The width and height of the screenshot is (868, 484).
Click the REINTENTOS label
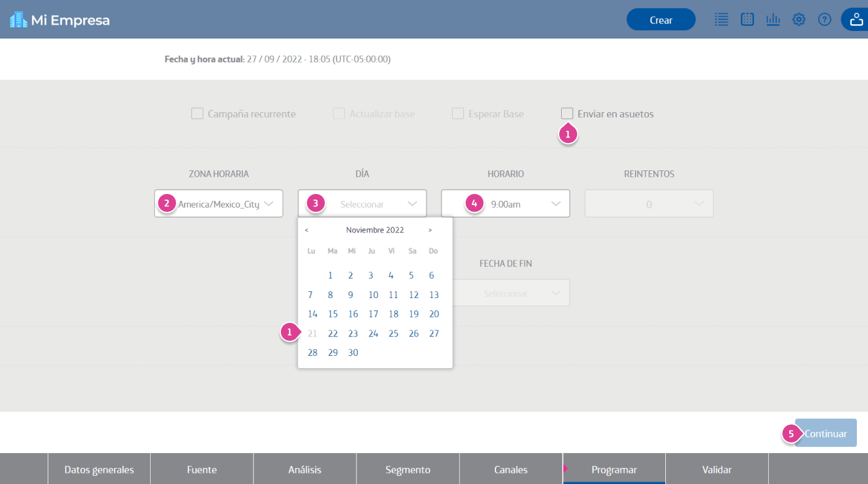click(649, 174)
